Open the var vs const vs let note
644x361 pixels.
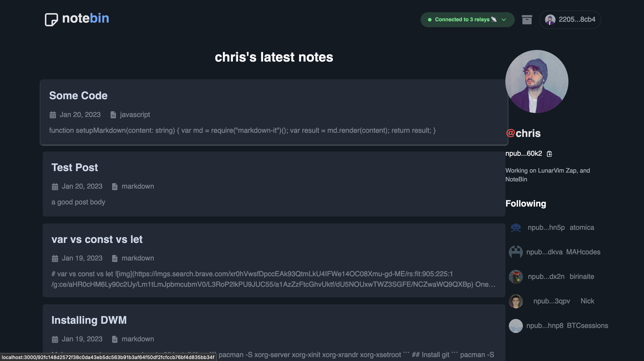97,239
